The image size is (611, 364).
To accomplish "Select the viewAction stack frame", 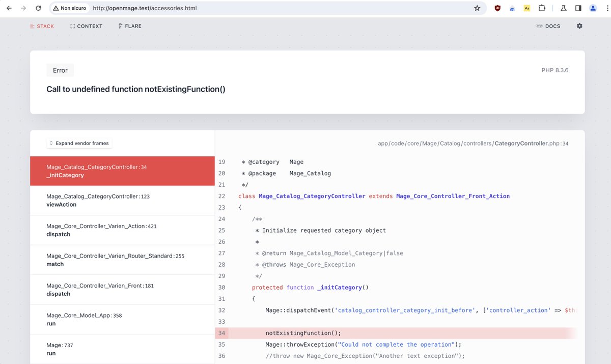I will click(122, 201).
